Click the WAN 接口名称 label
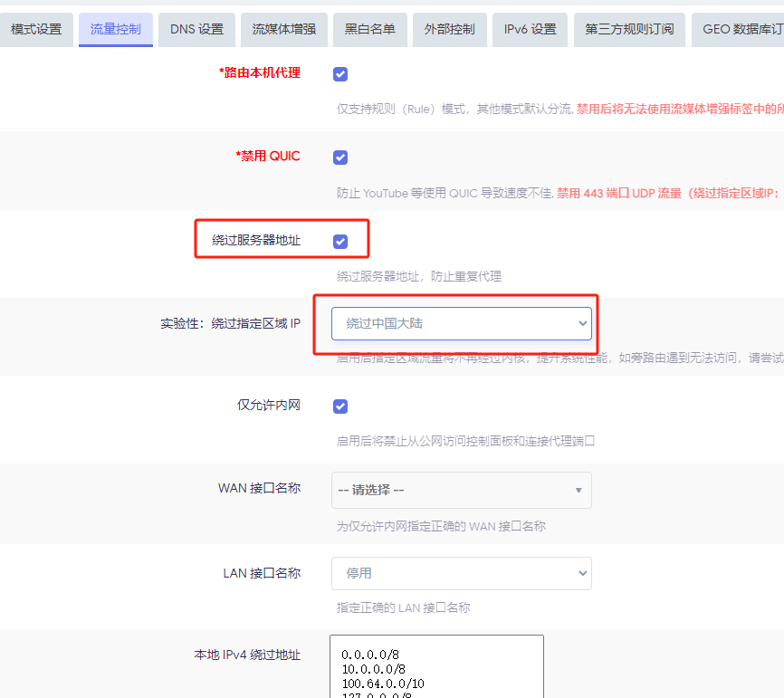 point(260,489)
